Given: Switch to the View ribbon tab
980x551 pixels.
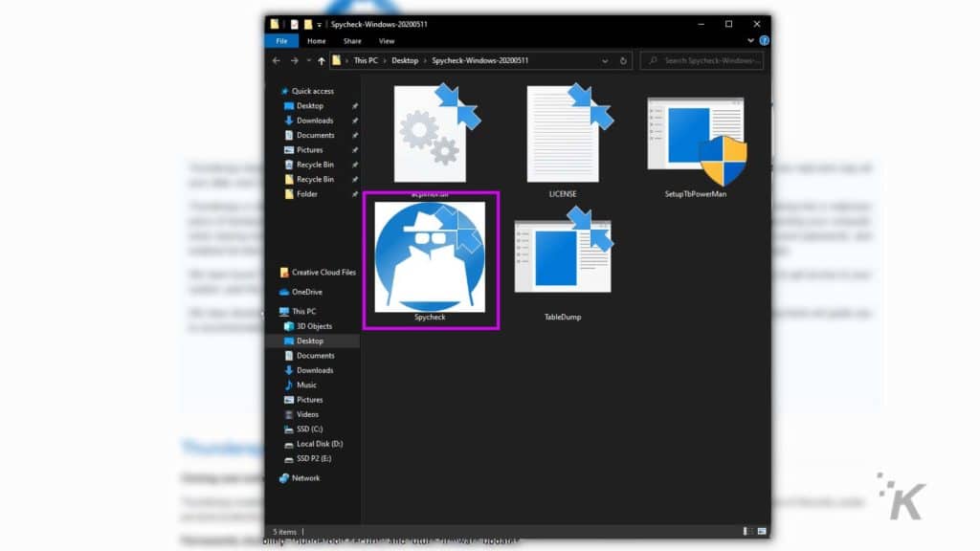Looking at the screenshot, I should pyautogui.click(x=387, y=41).
